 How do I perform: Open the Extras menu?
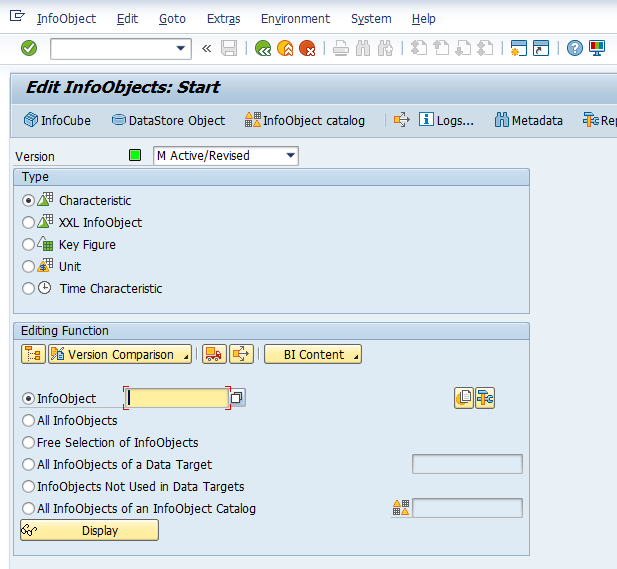click(x=223, y=19)
